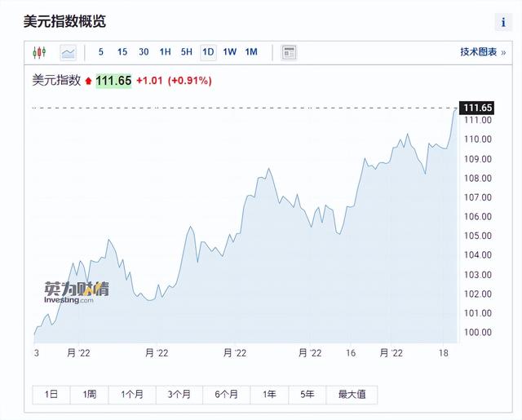Select the area line chart icon

69,52
